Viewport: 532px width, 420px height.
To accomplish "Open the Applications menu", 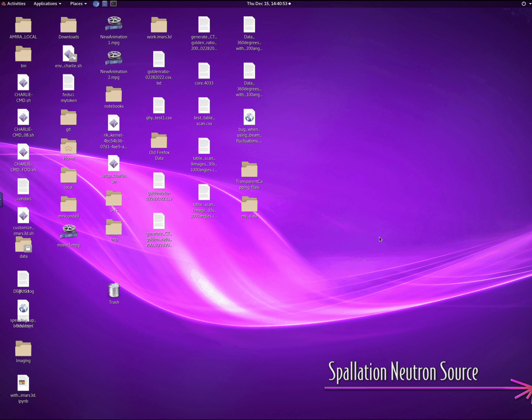I will (47, 3).
